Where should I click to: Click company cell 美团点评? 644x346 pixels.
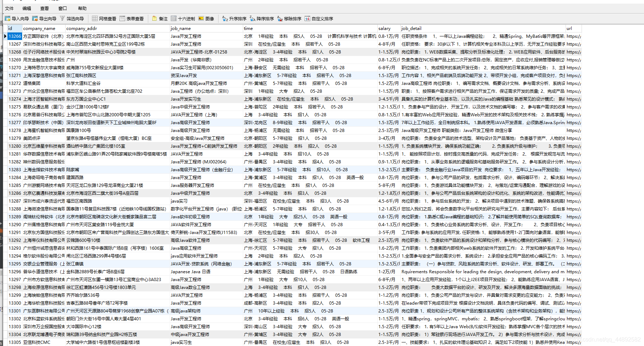tap(44, 138)
